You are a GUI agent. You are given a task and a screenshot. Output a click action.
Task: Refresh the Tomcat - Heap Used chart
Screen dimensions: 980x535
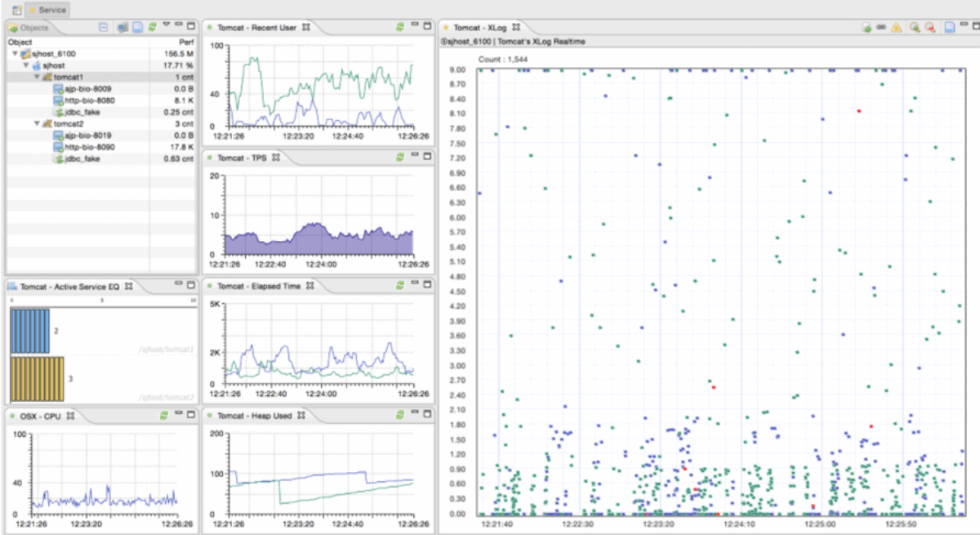pyautogui.click(x=399, y=415)
